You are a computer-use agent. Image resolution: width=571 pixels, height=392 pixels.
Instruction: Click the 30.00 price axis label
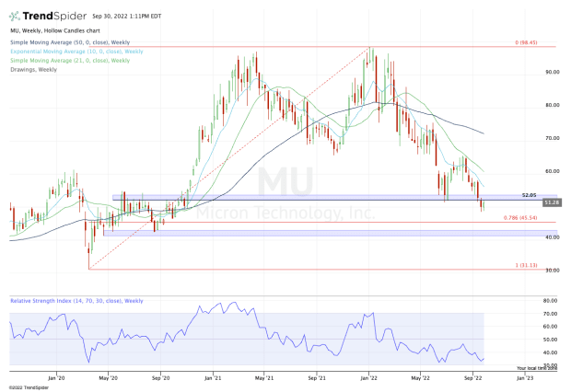[x=553, y=271]
